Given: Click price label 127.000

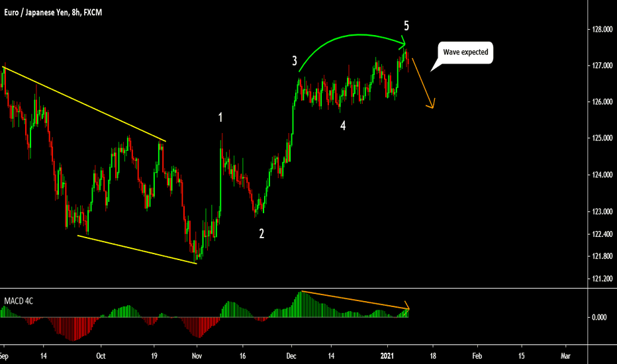Looking at the screenshot, I should tap(602, 66).
